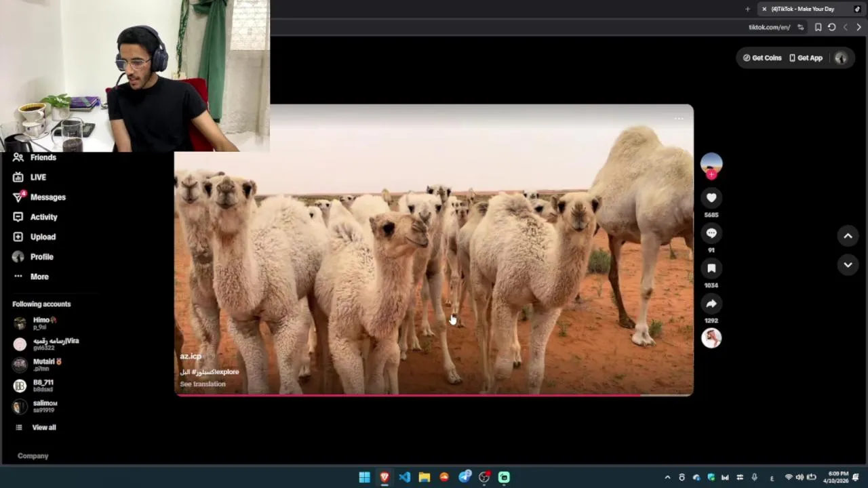Open LIVE in the sidebar
Screen dimensions: 868x488
coord(30,177)
